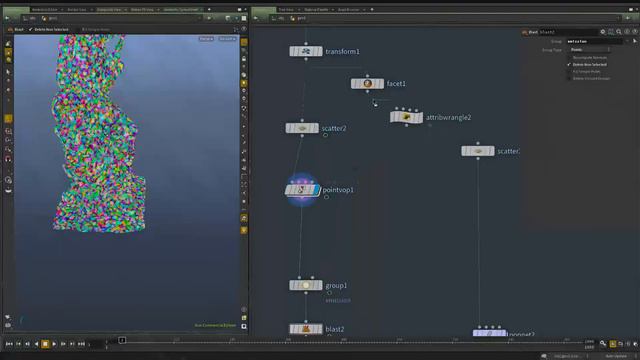Click the obj path in the viewport pane
The width and height of the screenshot is (640, 360).
point(30,18)
